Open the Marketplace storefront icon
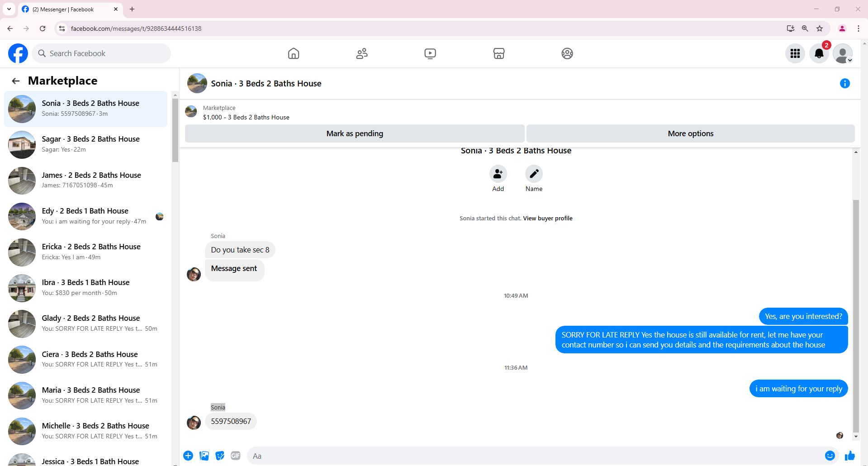Viewport: 868px width, 466px height. point(499,53)
